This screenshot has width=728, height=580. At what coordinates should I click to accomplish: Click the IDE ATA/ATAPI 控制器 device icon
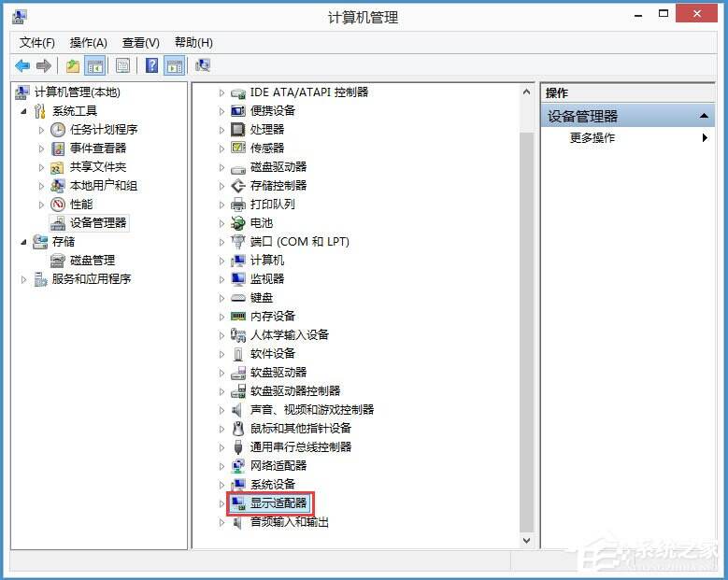click(x=238, y=92)
